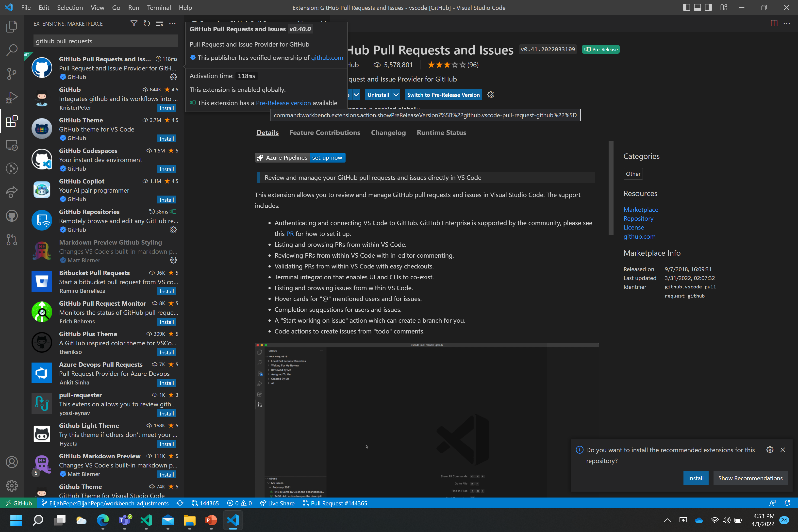Open github.com link in hover card
The image size is (798, 532).
(327, 57)
